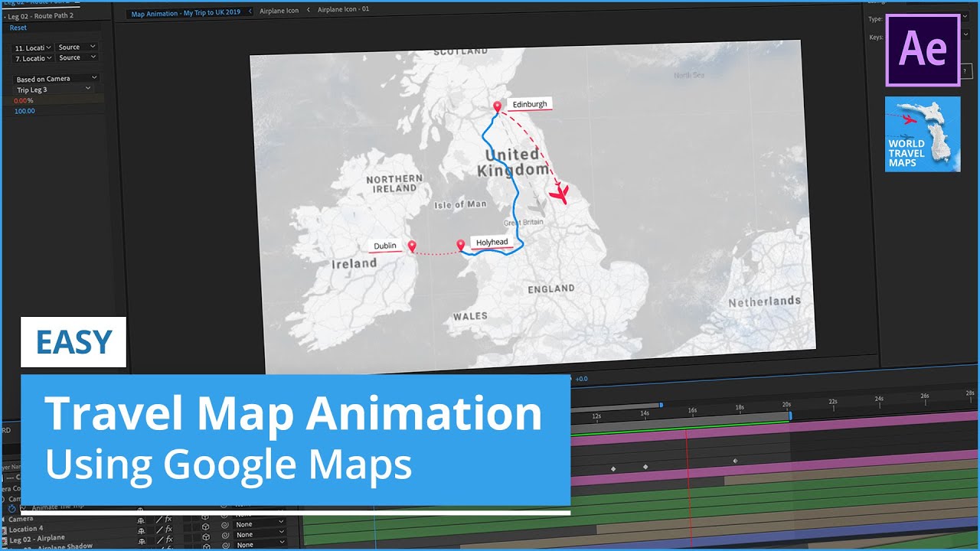
Task: Click the red Holyhead location pin
Action: point(461,245)
